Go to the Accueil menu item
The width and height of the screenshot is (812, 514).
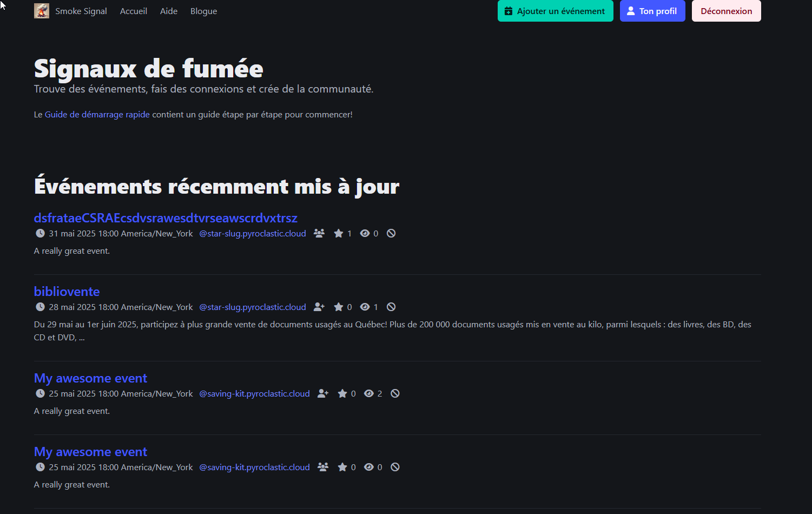(134, 11)
